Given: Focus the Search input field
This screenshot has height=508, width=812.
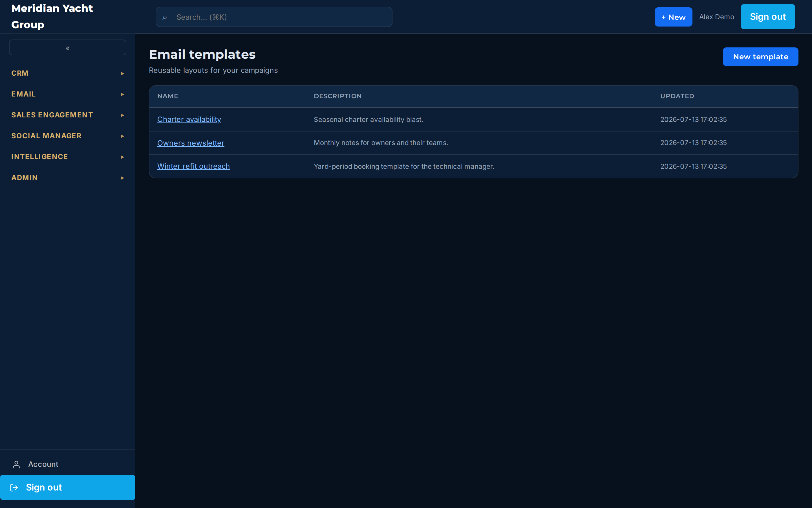Looking at the screenshot, I should [274, 17].
